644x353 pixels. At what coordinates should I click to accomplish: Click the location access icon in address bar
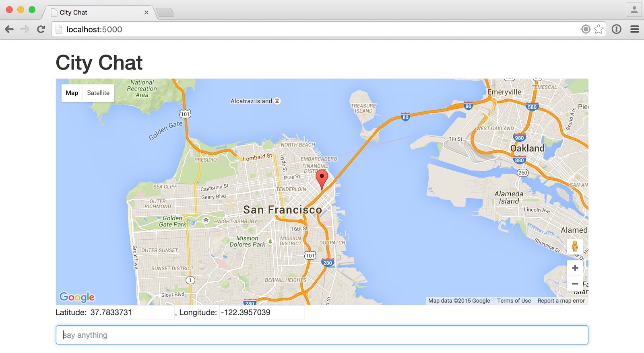(x=586, y=29)
